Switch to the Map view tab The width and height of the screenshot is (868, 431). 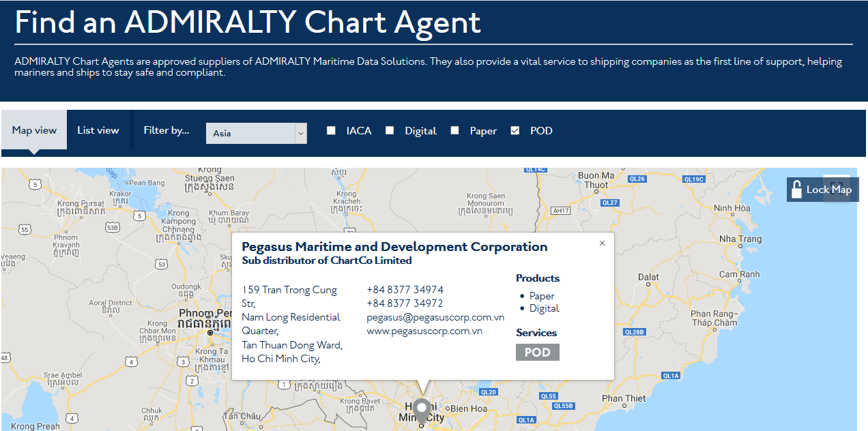point(34,130)
